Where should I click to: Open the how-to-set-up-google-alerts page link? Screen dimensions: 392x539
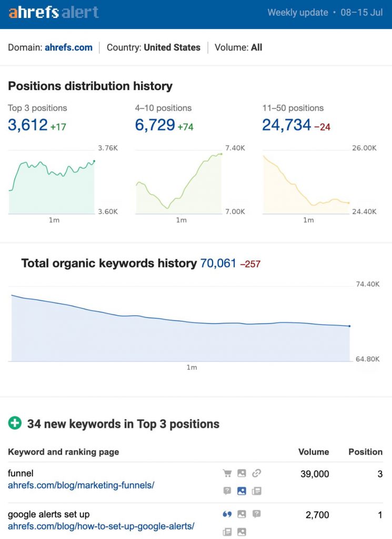click(101, 526)
